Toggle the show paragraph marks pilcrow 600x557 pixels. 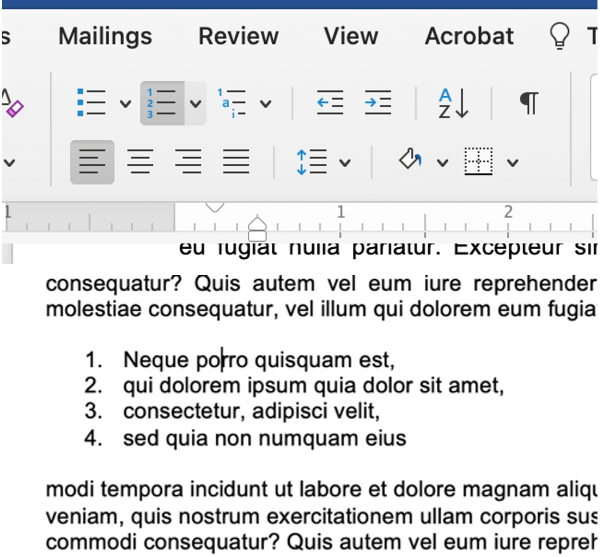(529, 103)
